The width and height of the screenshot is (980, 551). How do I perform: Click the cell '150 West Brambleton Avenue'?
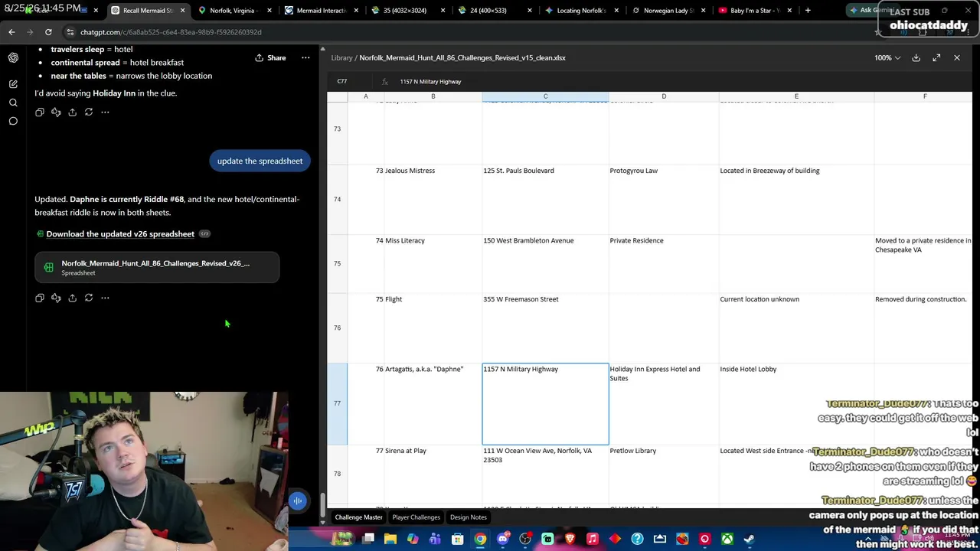click(545, 264)
